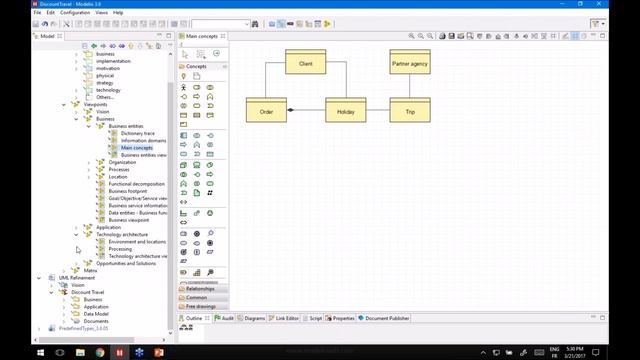Close the Main concepts diagram tab
The width and height of the screenshot is (640, 360).
pyautogui.click(x=223, y=36)
